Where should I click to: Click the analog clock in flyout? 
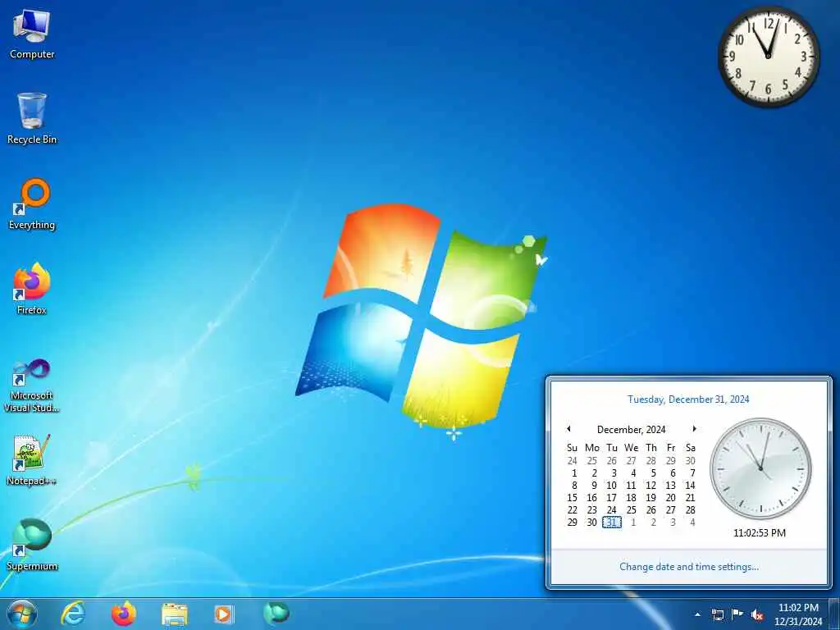760,468
